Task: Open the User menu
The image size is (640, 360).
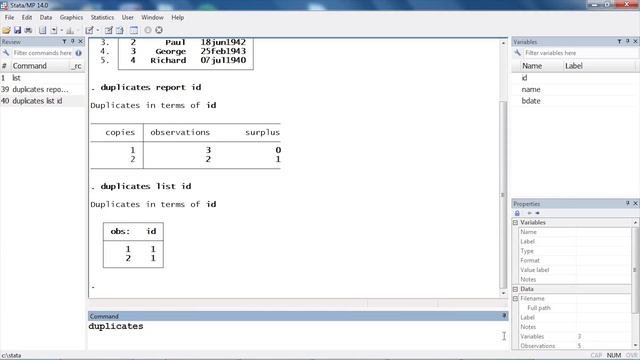Action: [128, 18]
